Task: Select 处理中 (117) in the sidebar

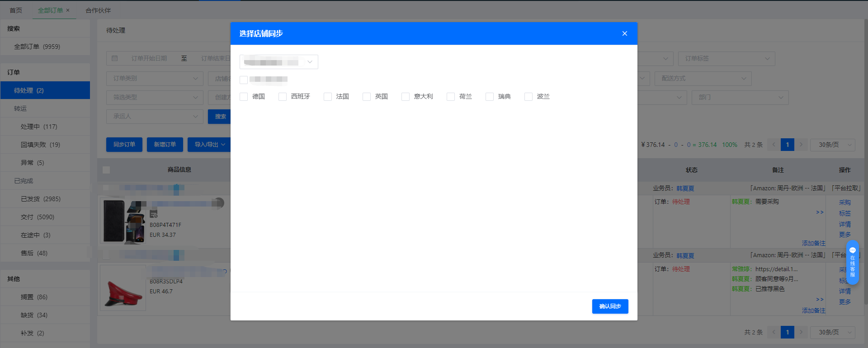Action: [39, 127]
